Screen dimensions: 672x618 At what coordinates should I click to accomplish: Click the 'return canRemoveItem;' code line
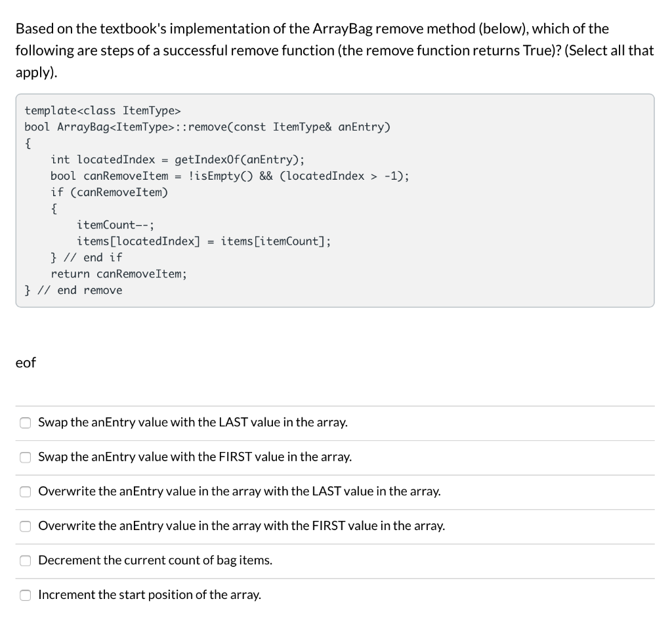[118, 274]
